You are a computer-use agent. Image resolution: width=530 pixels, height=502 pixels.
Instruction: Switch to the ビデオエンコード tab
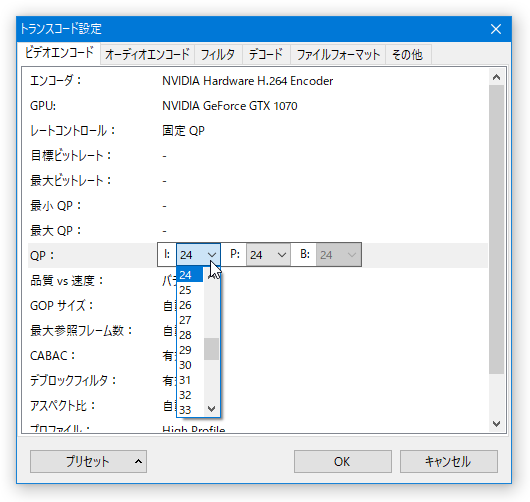tap(59, 53)
